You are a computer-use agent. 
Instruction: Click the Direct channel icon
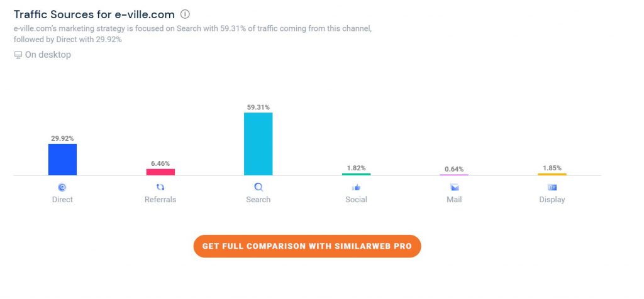62,187
